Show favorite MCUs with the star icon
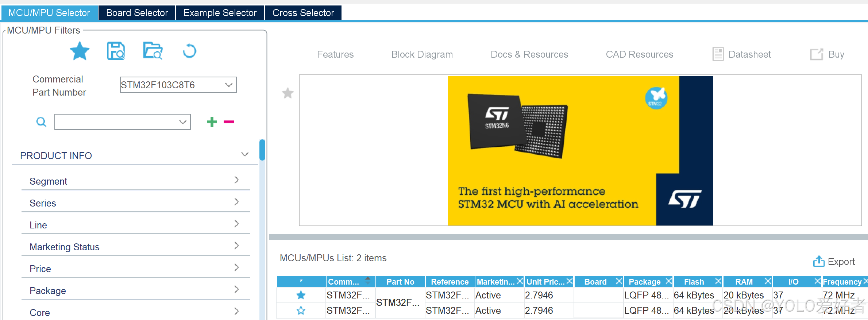868x320 pixels. [80, 51]
